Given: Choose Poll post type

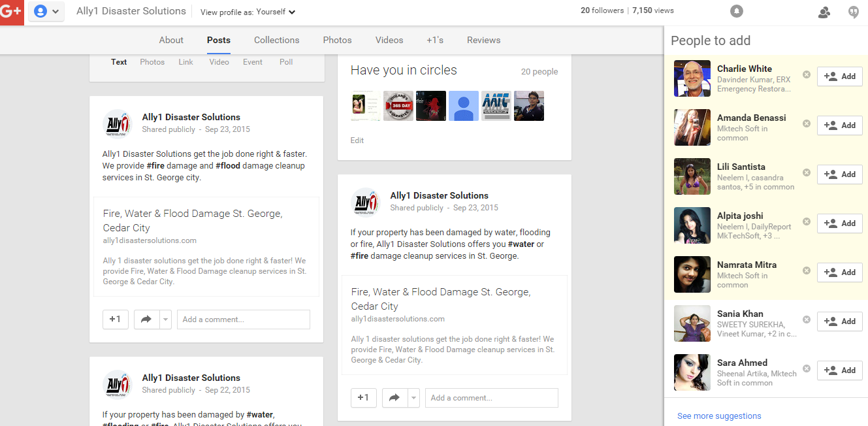Looking at the screenshot, I should tap(286, 62).
